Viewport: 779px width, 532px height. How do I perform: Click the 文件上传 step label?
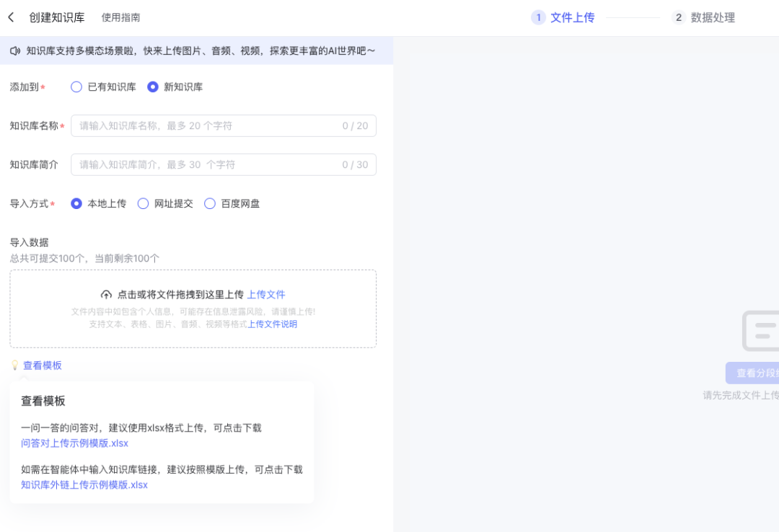[569, 17]
